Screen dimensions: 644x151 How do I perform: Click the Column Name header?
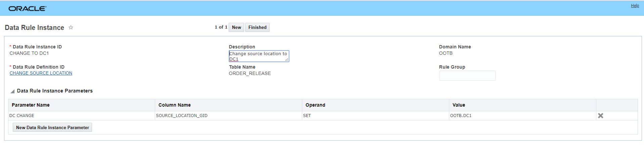(175, 105)
